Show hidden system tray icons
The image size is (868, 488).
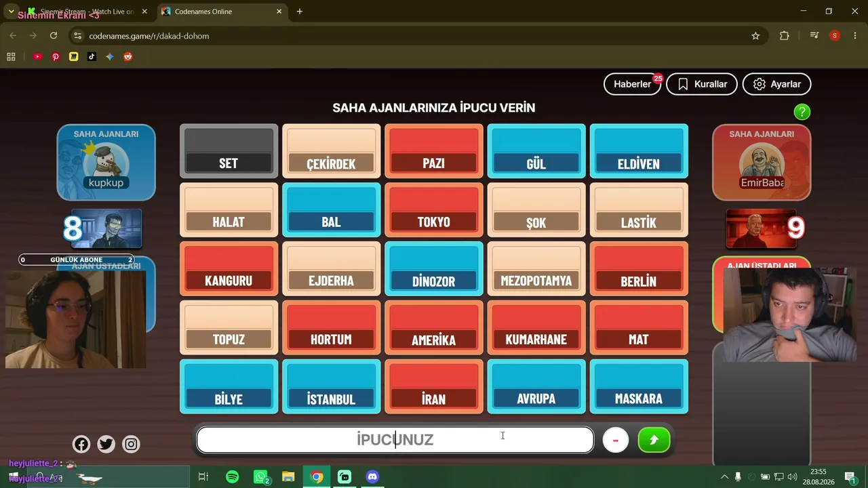coord(724,477)
